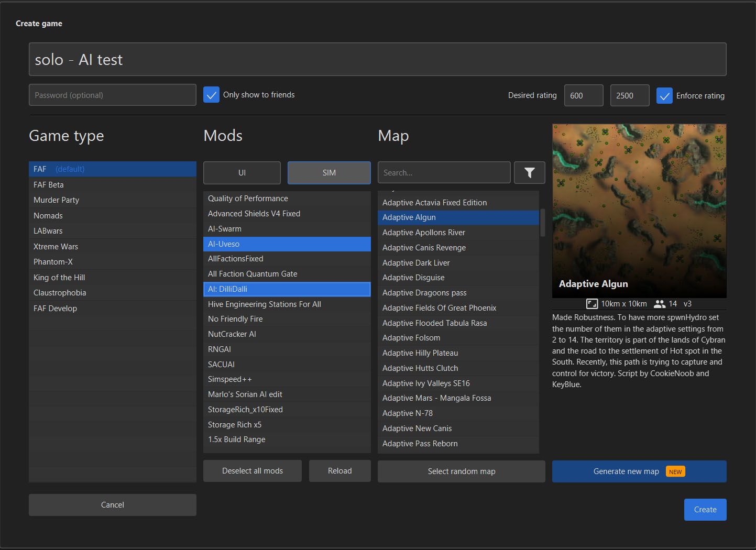The image size is (756, 550).
Task: Pick Claustrophobia game type
Action: coord(113,292)
